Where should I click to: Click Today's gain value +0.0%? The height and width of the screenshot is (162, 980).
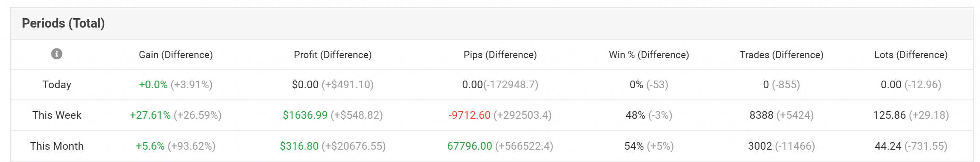pyautogui.click(x=153, y=85)
